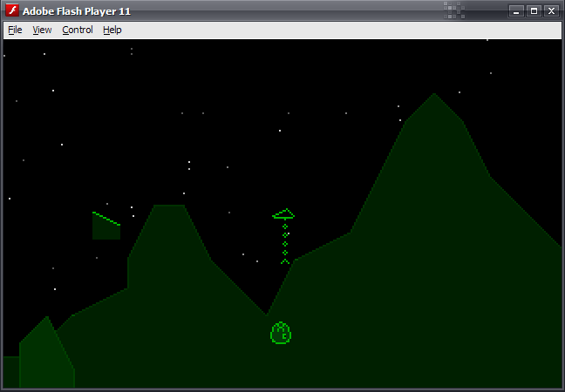This screenshot has height=392, width=565.
Task: Open the View menu
Action: point(42,30)
